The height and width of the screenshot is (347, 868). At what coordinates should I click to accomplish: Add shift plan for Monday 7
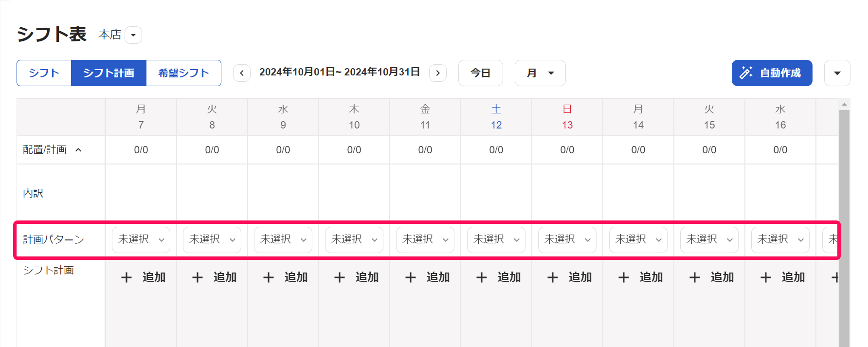(143, 277)
